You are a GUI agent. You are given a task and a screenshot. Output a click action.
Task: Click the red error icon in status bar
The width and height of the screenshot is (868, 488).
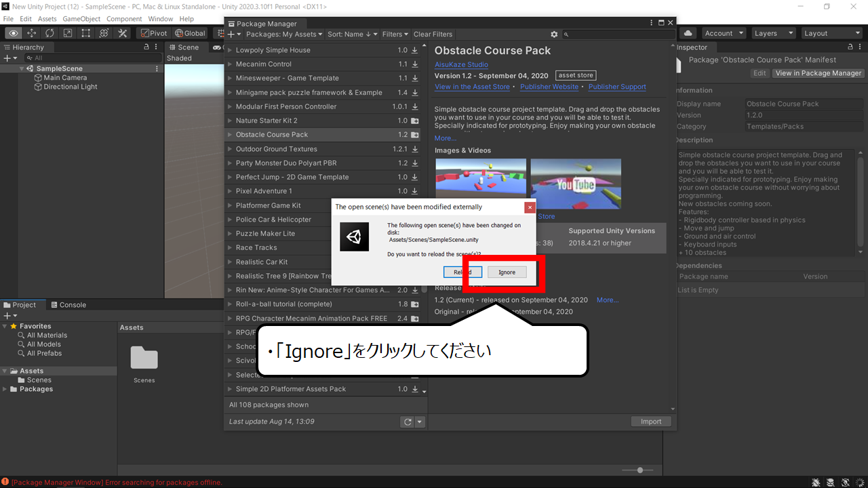(x=5, y=482)
